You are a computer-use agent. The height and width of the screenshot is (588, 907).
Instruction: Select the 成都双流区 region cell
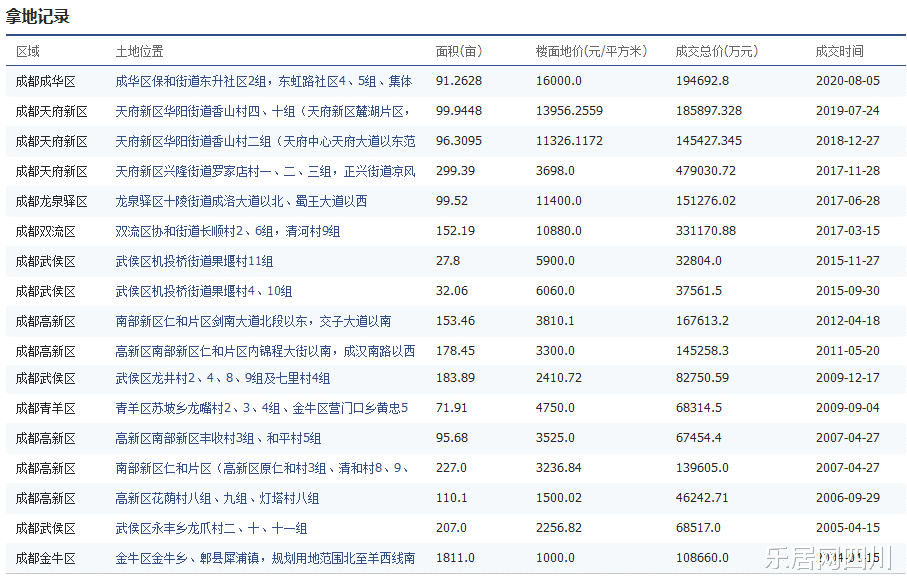[46, 232]
